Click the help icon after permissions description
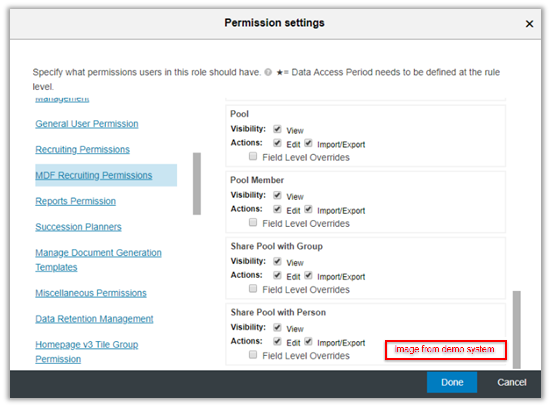 tap(268, 72)
